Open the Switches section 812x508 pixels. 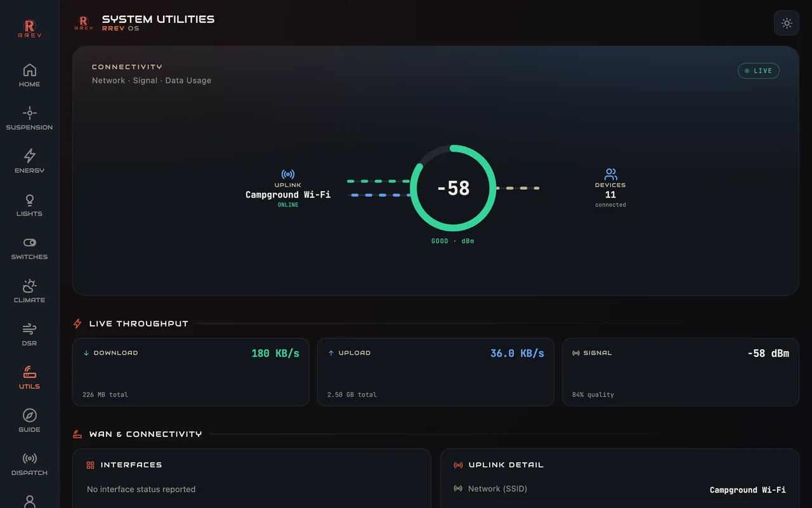[29, 248]
